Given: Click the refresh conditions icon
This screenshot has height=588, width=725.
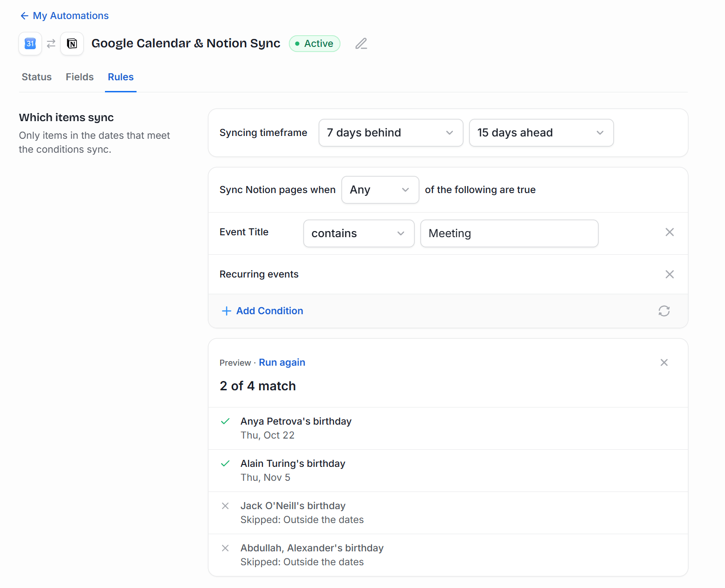Looking at the screenshot, I should pos(664,311).
